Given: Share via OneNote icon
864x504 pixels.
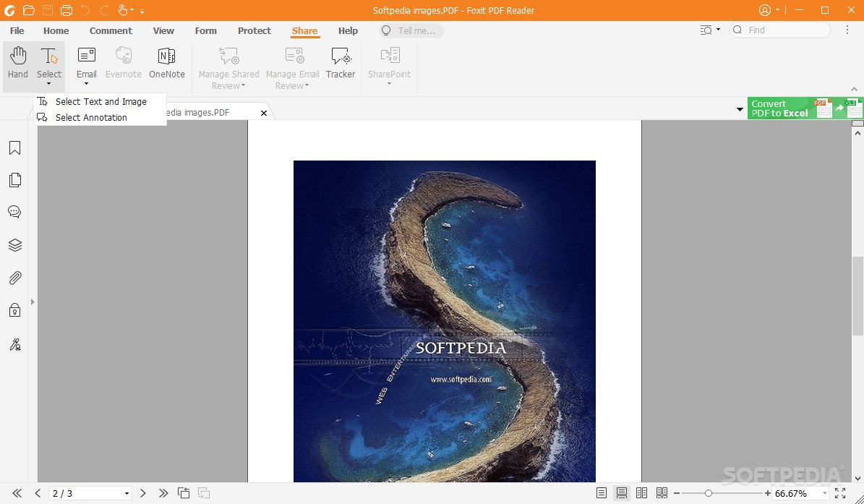Looking at the screenshot, I should click(166, 63).
